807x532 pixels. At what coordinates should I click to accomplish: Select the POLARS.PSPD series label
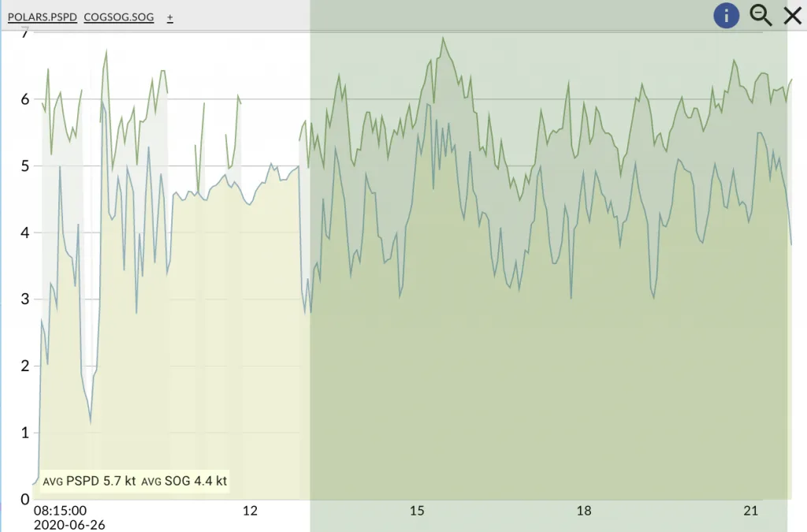[x=43, y=17]
